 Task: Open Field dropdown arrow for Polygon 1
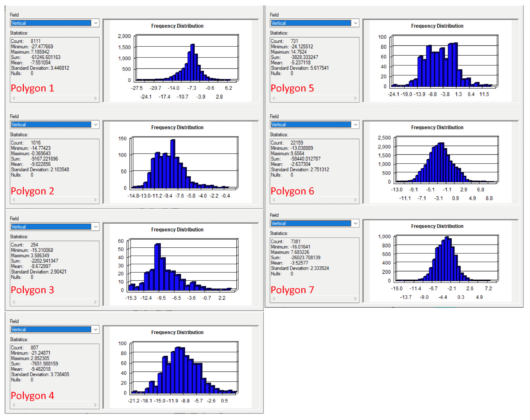click(x=96, y=23)
